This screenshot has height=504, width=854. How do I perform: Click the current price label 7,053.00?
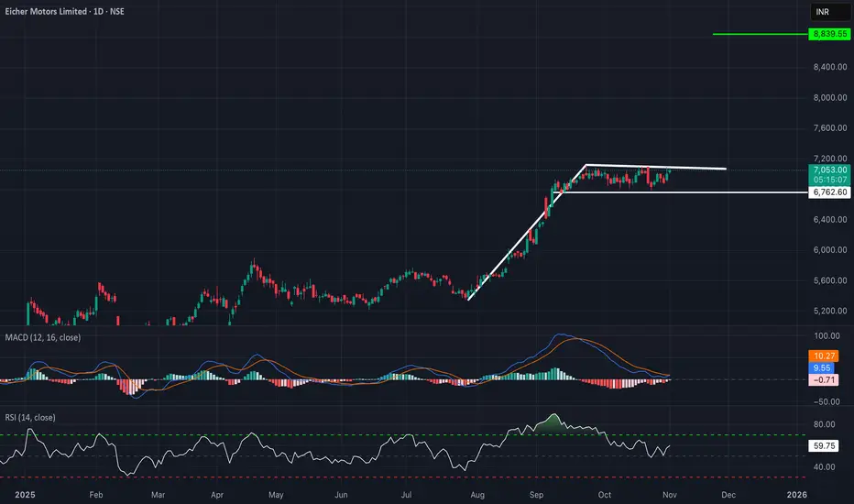pyautogui.click(x=829, y=170)
